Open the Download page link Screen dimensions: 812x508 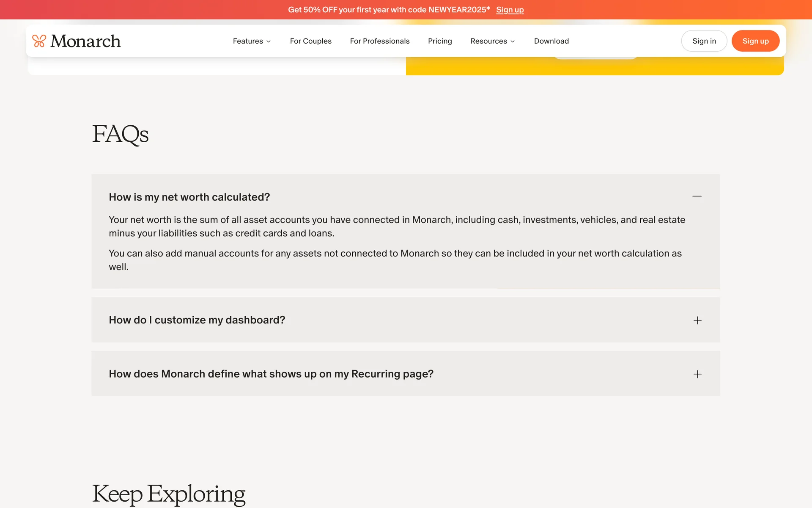point(551,41)
